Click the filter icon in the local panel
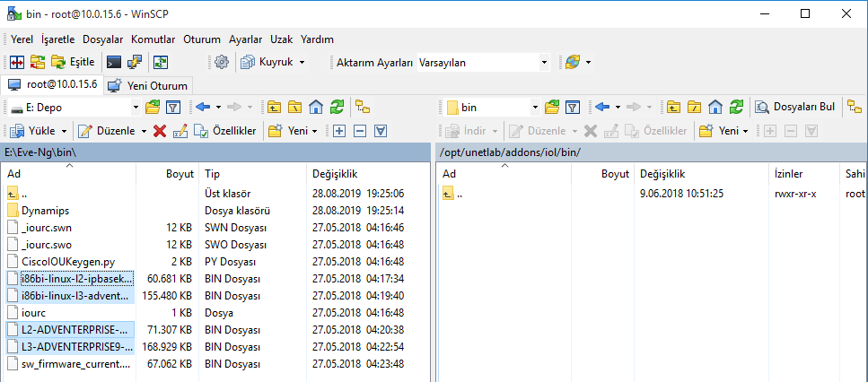868x382 pixels. coord(173,108)
